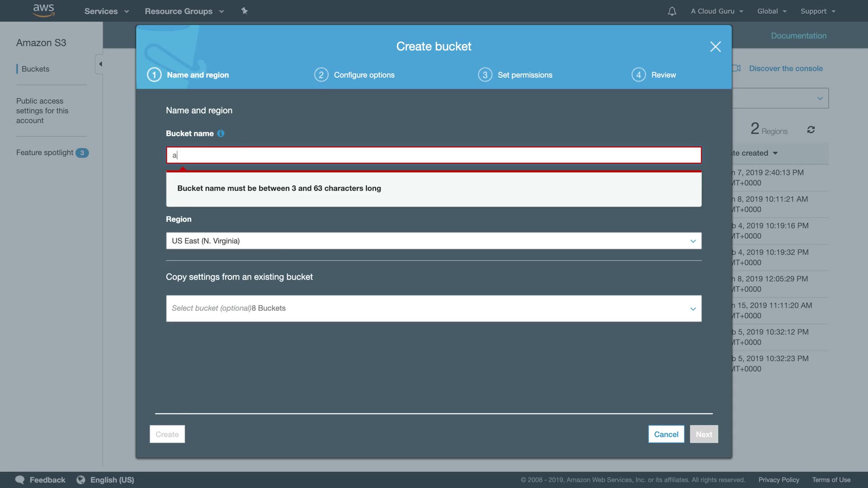The width and height of the screenshot is (868, 488).
Task: Click the refresh buckets icon
Action: 811,130
